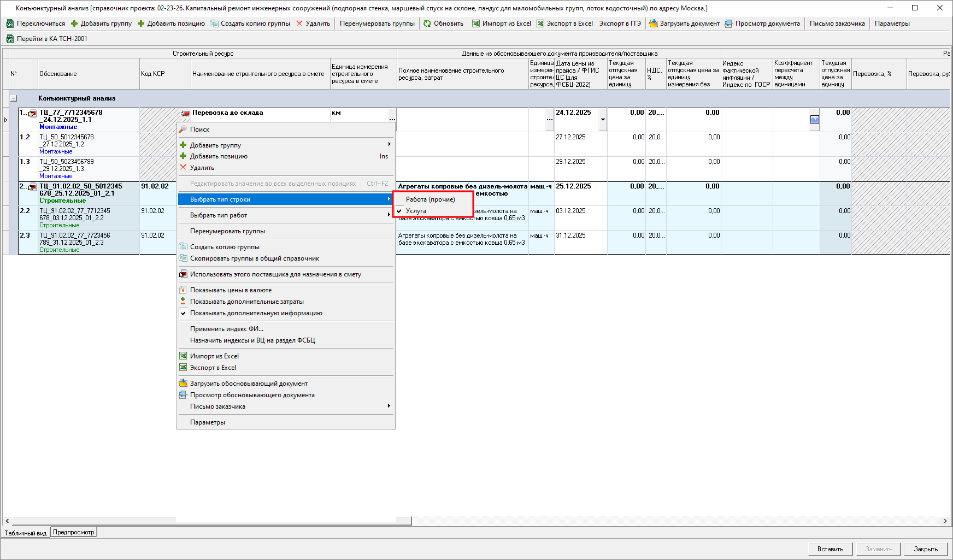
Task: Click the Вставить button
Action: pos(830,549)
